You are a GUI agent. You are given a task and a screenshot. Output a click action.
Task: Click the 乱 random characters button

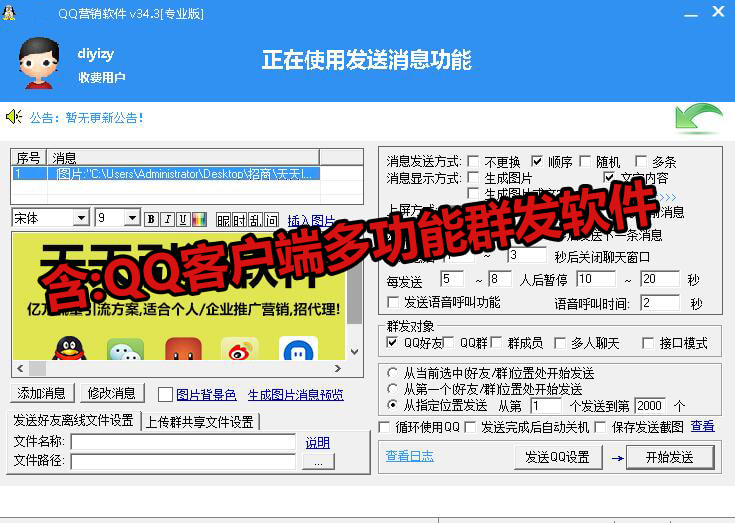tap(255, 219)
